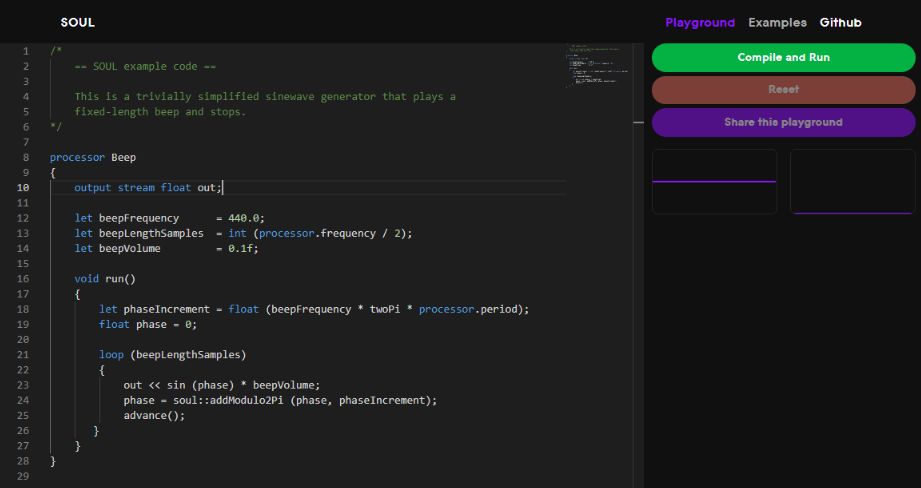Click the Reset button
The width and height of the screenshot is (921, 488).
[x=784, y=90]
